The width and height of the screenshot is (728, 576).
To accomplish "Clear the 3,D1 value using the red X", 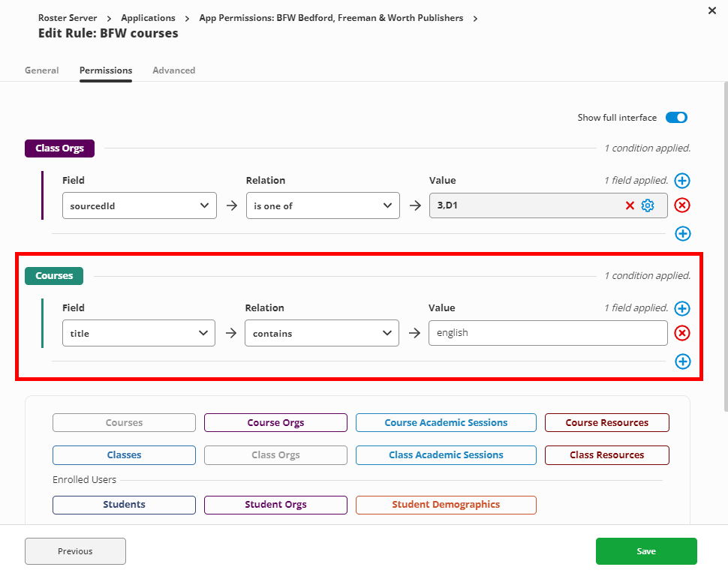I will 630,205.
